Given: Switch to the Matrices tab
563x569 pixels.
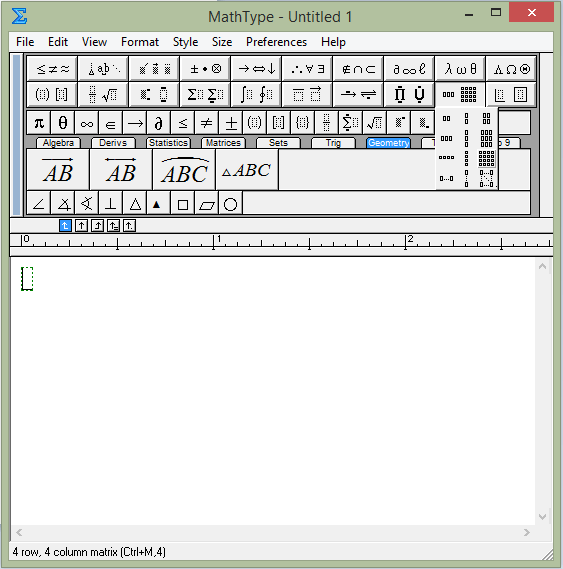Looking at the screenshot, I should 223,143.
